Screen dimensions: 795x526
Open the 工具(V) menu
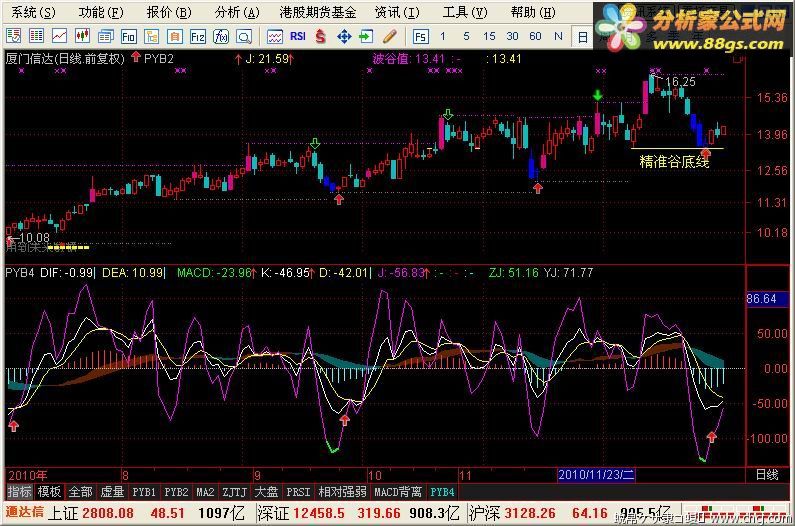click(465, 12)
